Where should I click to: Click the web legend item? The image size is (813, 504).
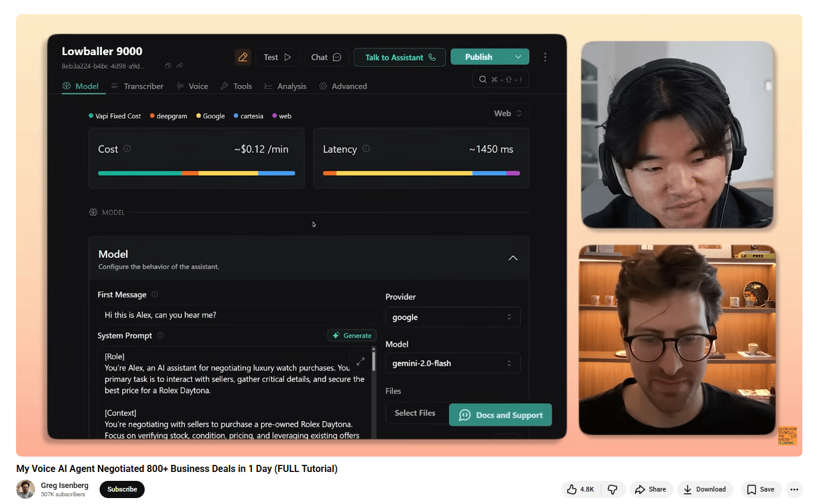(x=282, y=116)
